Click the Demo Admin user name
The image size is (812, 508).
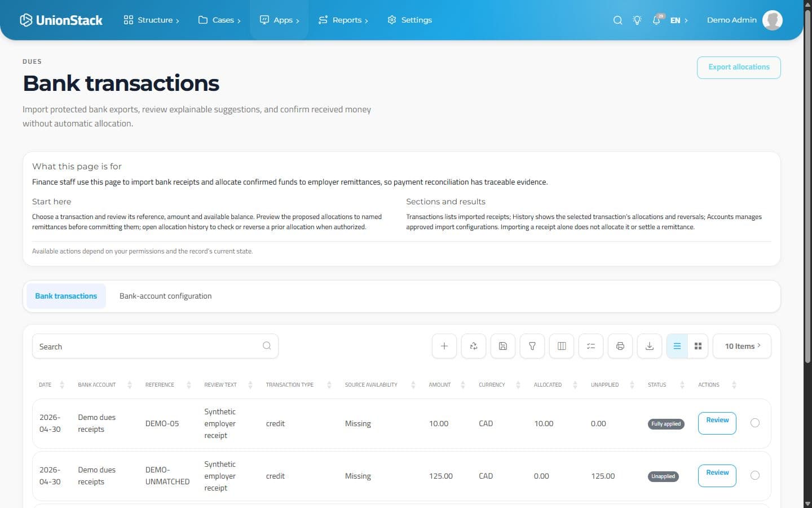(731, 20)
